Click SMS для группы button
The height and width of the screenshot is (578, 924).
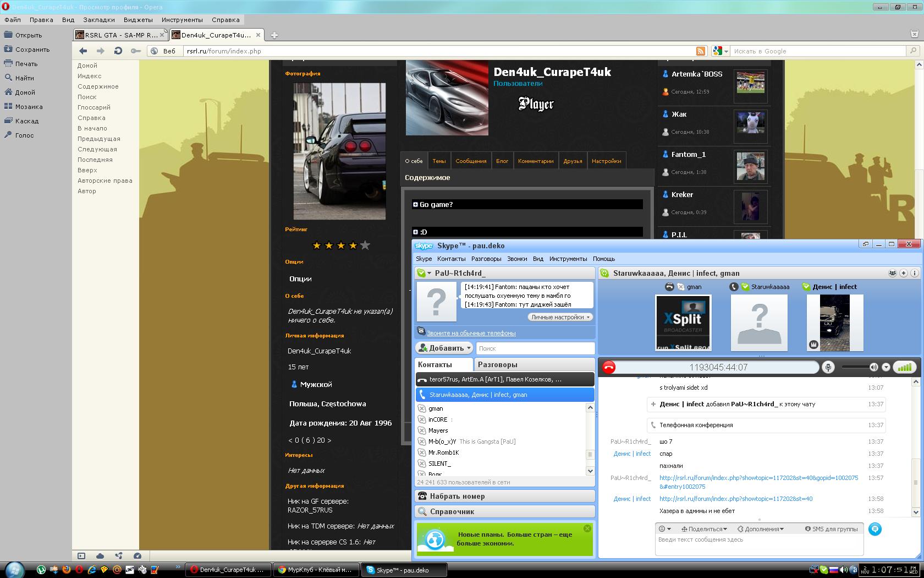tap(831, 529)
